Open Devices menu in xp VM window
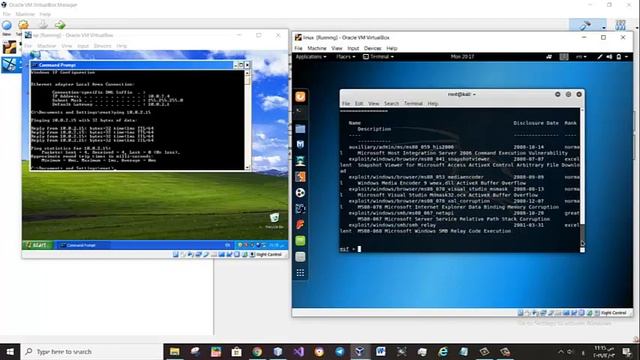Viewport: 640px width, 360px height. (x=102, y=46)
